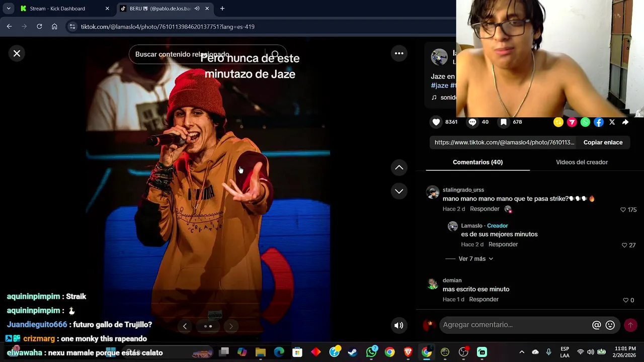Like the post with heart icon
The width and height of the screenshot is (644, 362).
[436, 122]
